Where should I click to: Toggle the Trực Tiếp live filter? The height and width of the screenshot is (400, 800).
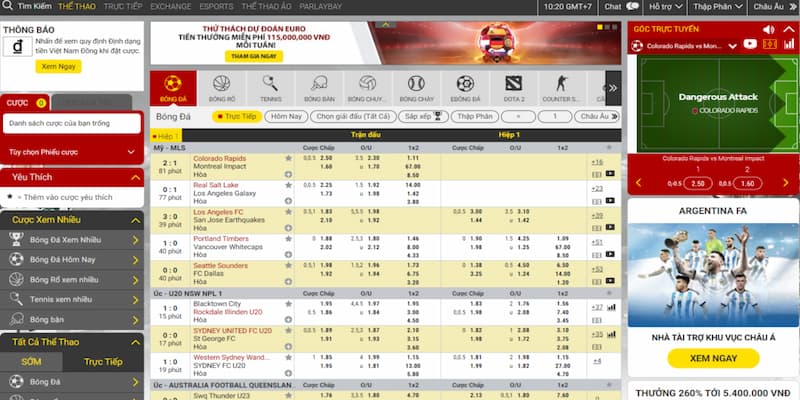coord(237,116)
